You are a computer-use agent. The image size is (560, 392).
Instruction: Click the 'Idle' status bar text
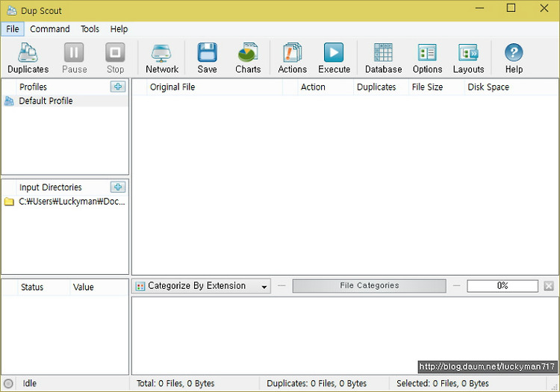click(x=30, y=384)
